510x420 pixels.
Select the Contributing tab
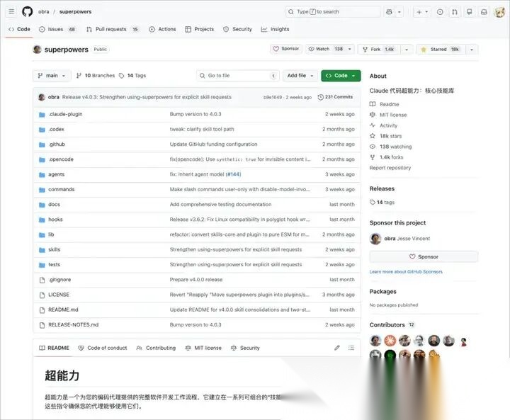156,348
